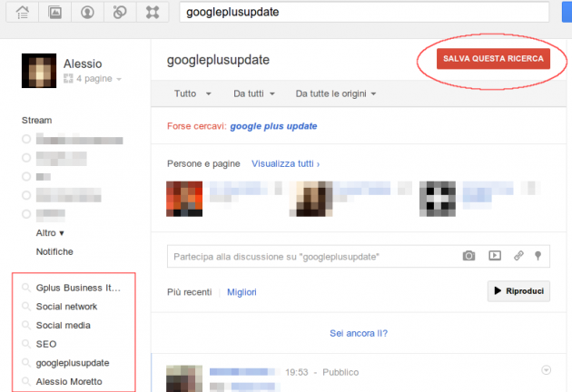572x392 pixels.
Task: Select the first stream circle radio
Action: (x=26, y=139)
